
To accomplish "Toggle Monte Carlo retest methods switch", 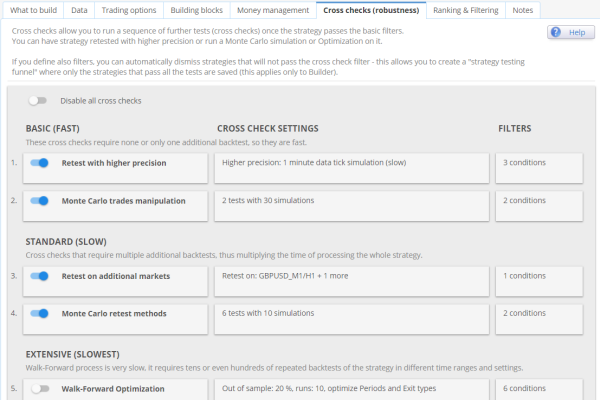I will (39, 313).
